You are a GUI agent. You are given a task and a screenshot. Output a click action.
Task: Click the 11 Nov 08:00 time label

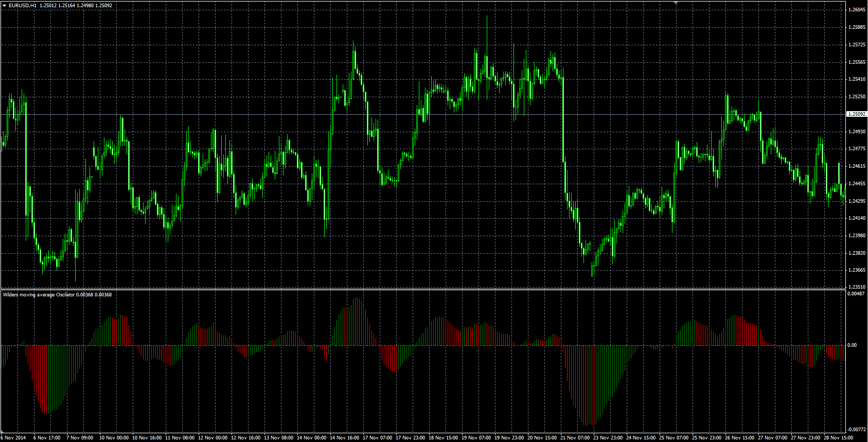pos(180,438)
